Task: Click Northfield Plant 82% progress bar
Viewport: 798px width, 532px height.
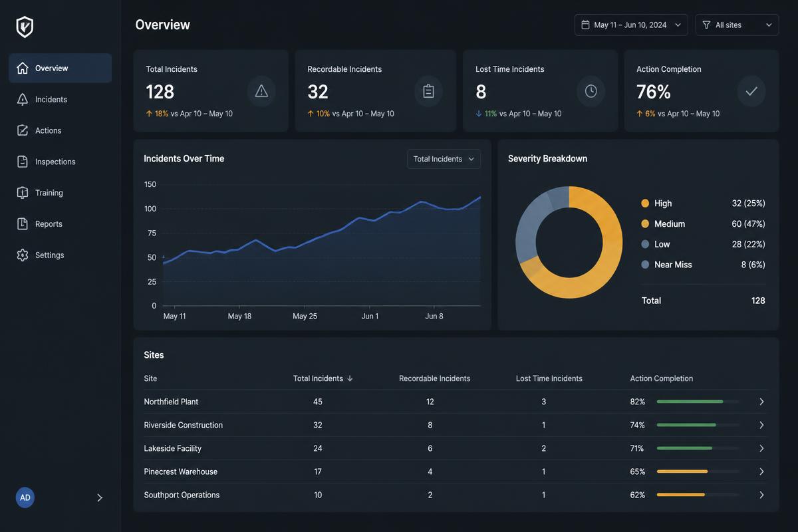Action: [x=698, y=402]
